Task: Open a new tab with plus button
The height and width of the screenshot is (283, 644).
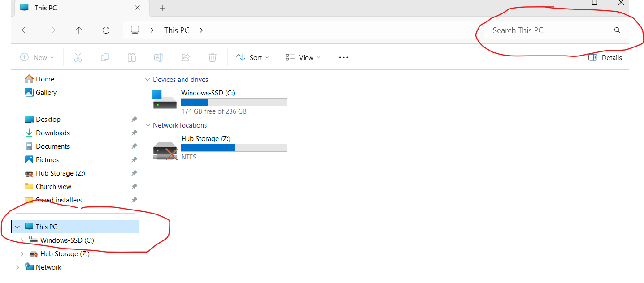Action: click(162, 8)
